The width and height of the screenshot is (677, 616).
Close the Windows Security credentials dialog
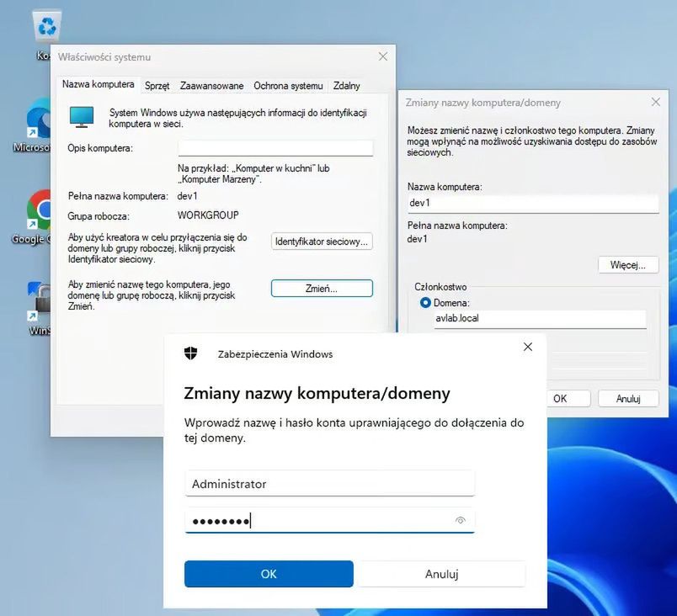[x=528, y=347]
